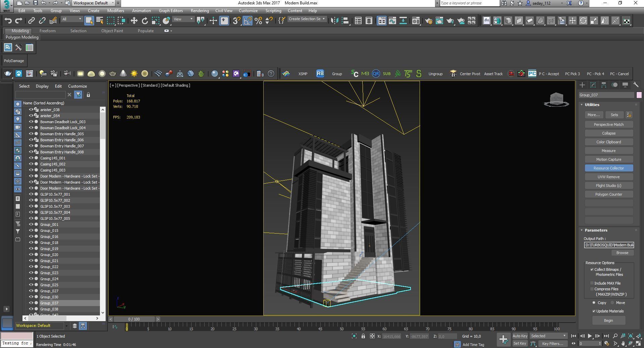The height and width of the screenshot is (348, 644).
Task: Switch to the Object Paint ribbon tab
Action: point(112,31)
